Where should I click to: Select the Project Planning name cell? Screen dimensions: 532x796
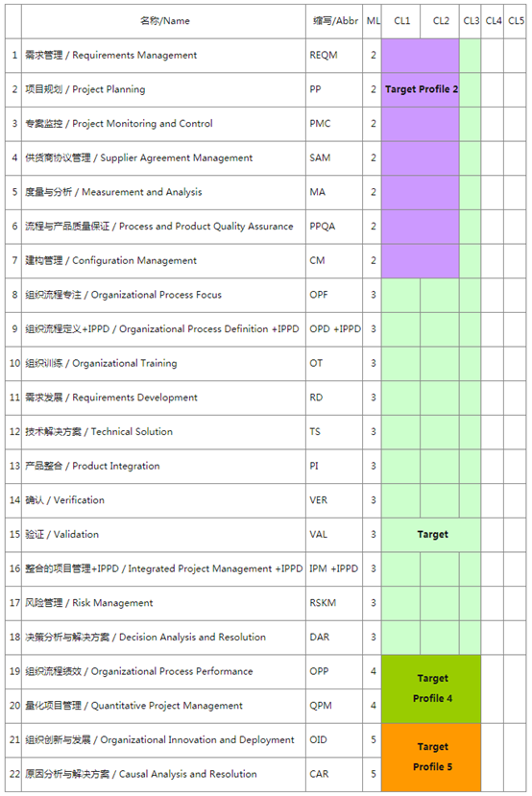click(x=163, y=90)
